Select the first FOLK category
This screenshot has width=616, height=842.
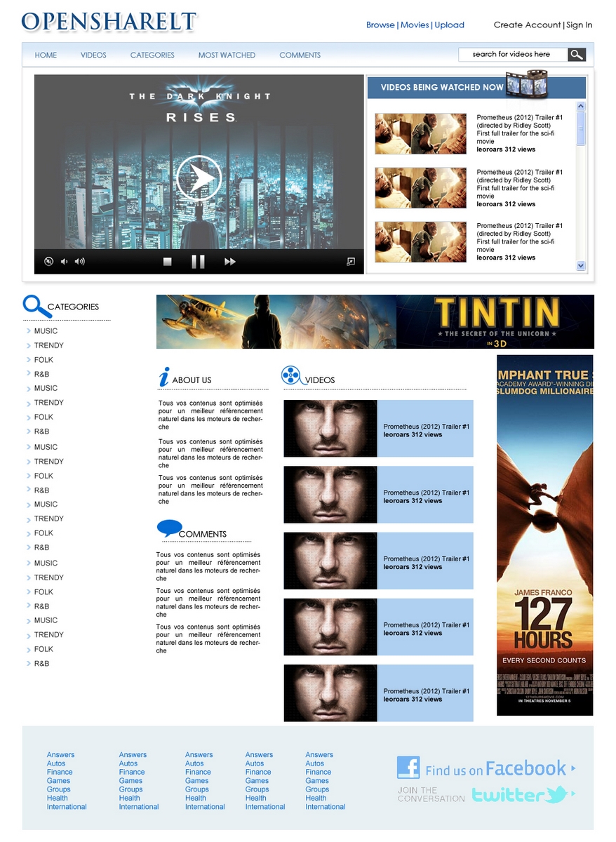click(43, 360)
